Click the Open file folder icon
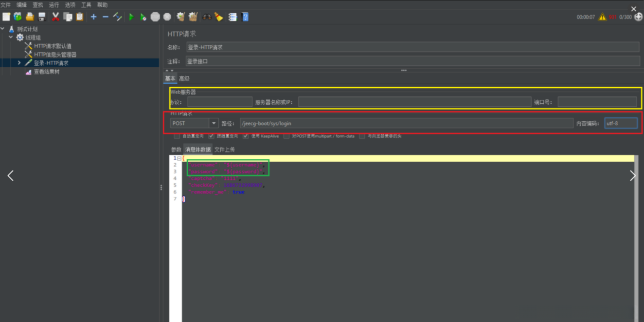644x322 pixels. coord(30,17)
